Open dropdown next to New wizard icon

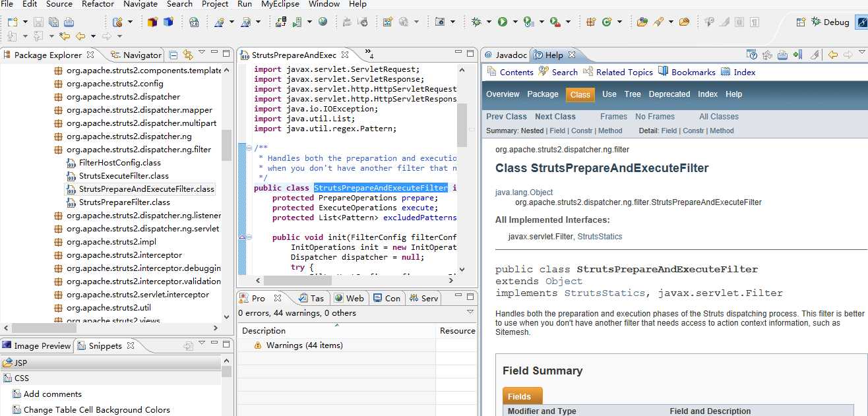(26, 22)
